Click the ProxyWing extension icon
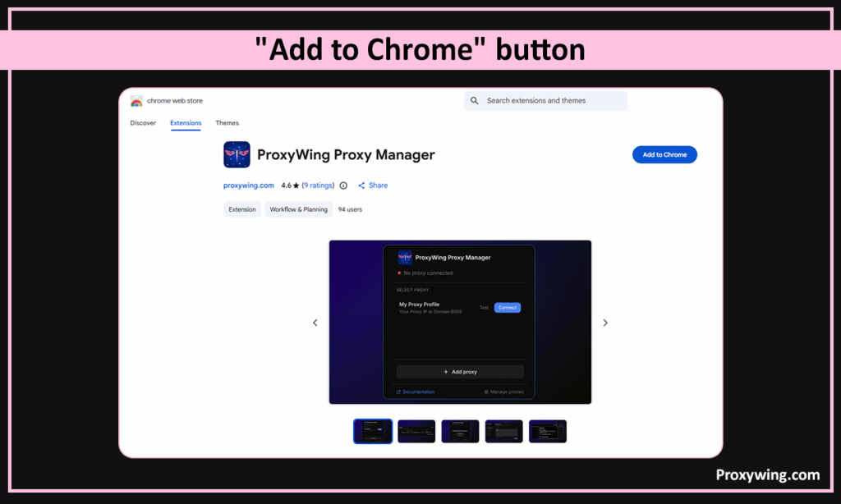Image resolution: width=841 pixels, height=504 pixels. [x=237, y=154]
